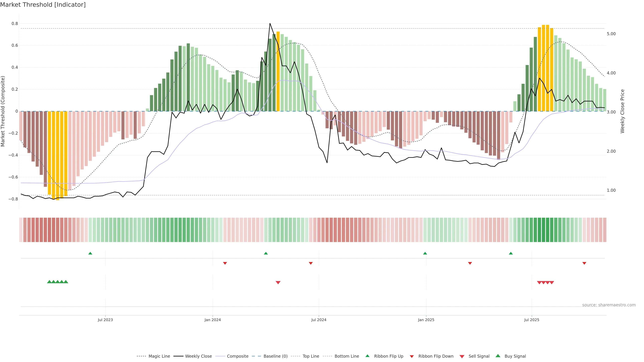Click the source: sharemaestro.com text
Viewport: 644px width, 362px height.
tap(609, 305)
